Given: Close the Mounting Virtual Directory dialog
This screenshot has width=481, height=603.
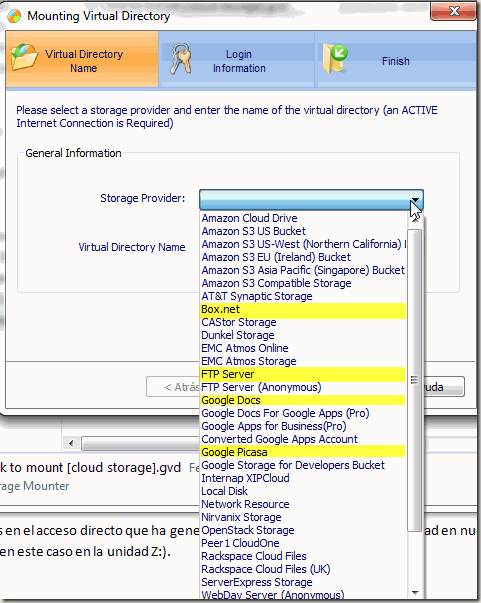Looking at the screenshot, I should 453,11.
